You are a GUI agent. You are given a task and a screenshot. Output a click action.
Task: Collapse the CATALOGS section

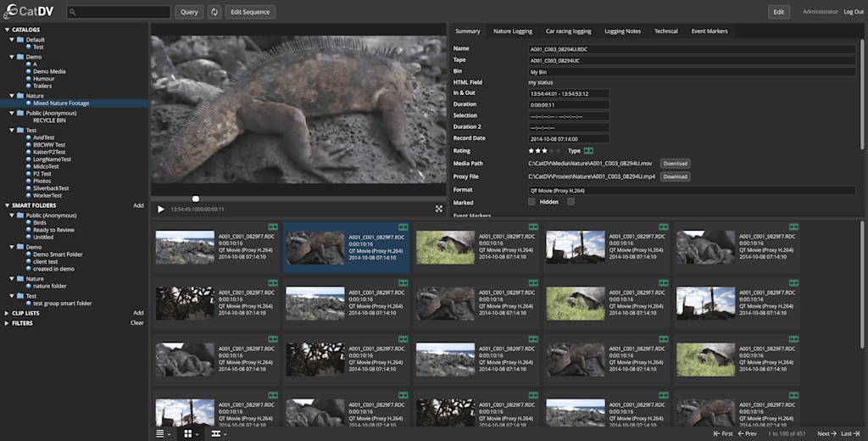click(x=8, y=30)
